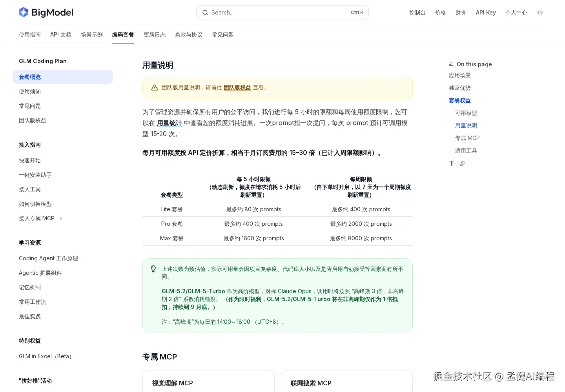Viewport: 565px width, 392px height.
Task: Open the 常见问题 top tab
Action: pos(223,34)
